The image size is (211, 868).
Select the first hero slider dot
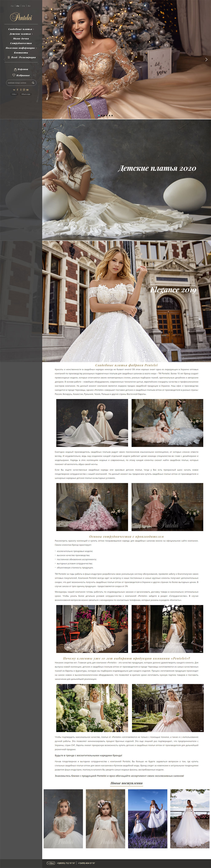coord(99,116)
